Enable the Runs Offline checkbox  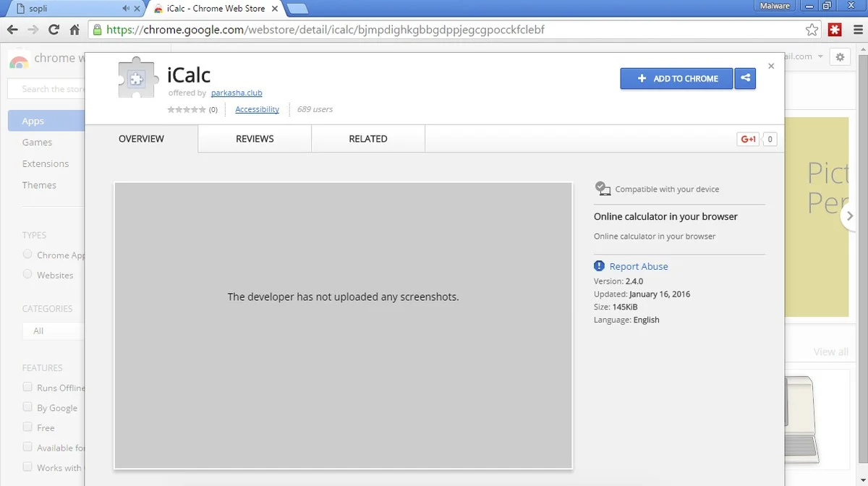[27, 387]
